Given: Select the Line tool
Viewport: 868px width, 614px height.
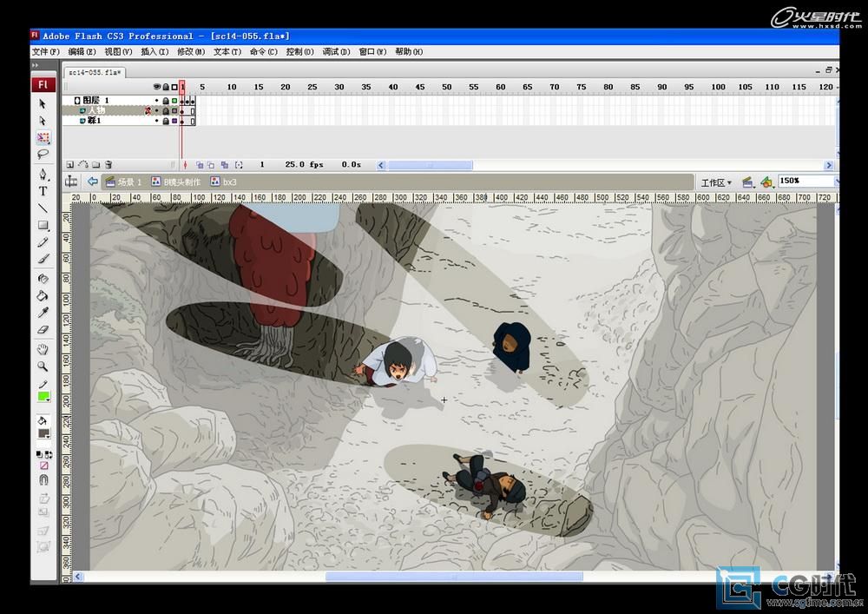Looking at the screenshot, I should (43, 208).
